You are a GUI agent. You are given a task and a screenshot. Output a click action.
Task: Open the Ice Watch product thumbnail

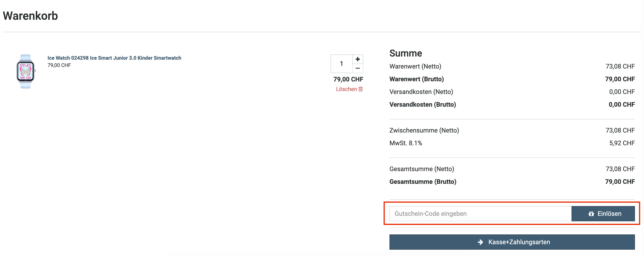pos(26,71)
